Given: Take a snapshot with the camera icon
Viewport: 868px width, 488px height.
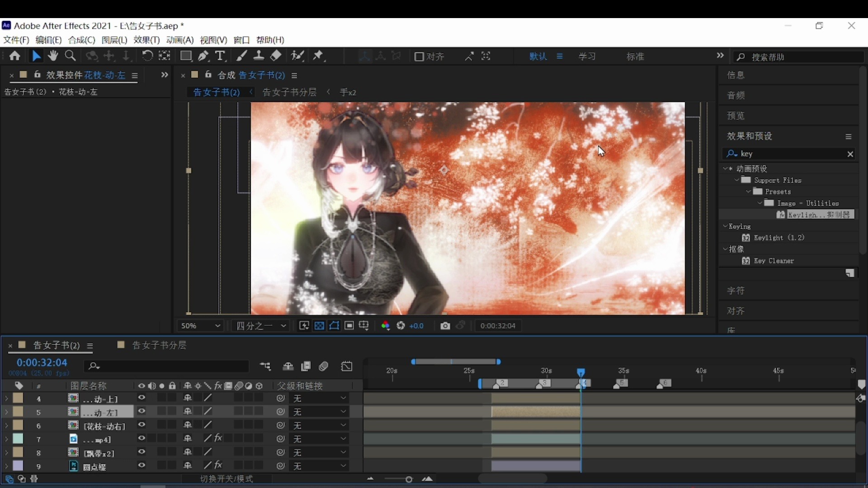Looking at the screenshot, I should (445, 326).
